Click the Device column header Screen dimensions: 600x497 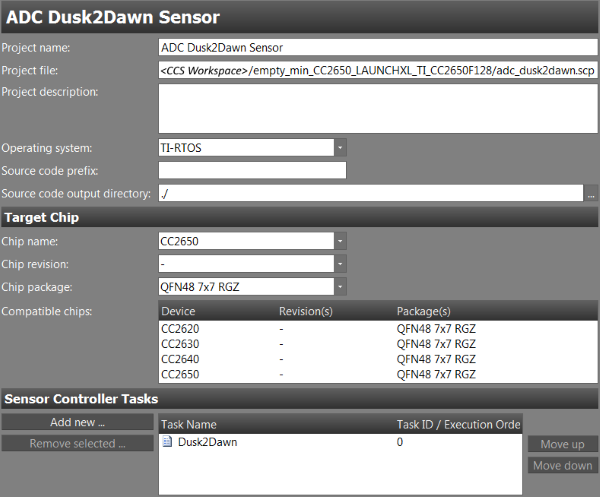point(178,311)
